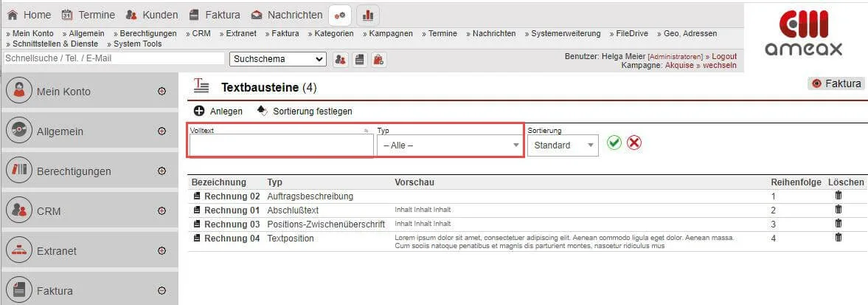Click the Anlegen plus icon
The image size is (868, 305).
coord(199,111)
